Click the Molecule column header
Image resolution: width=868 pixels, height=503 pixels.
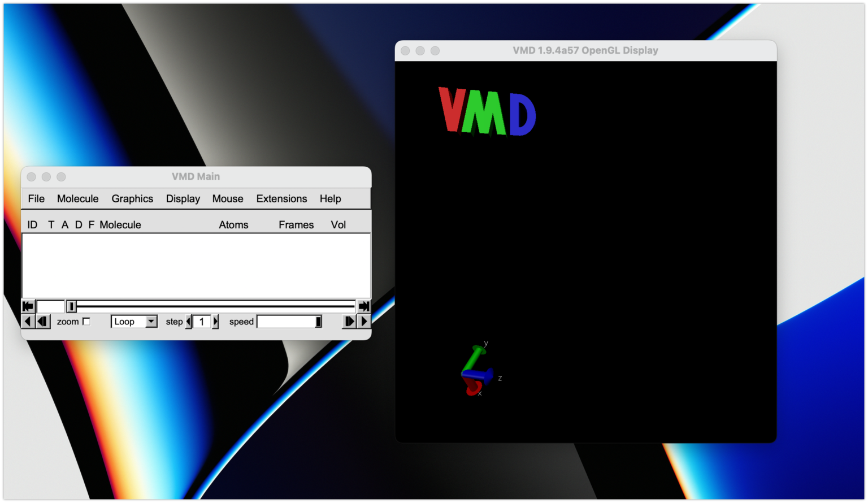click(120, 224)
